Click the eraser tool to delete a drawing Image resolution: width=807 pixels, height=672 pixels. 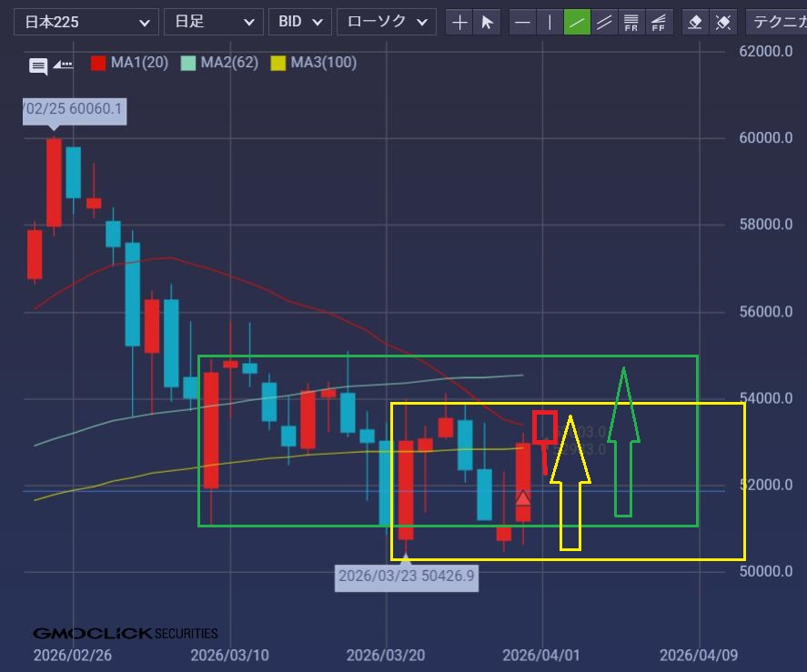click(695, 23)
